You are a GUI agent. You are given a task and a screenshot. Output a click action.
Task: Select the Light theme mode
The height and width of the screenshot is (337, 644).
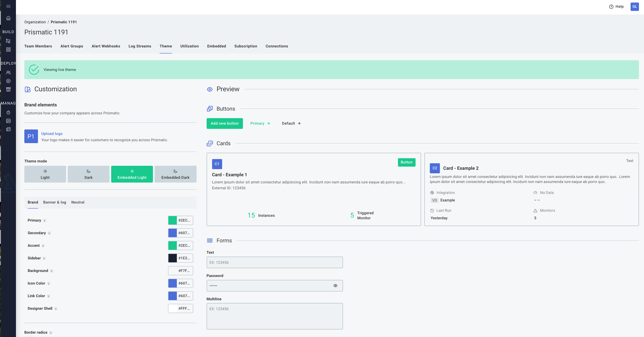click(45, 174)
